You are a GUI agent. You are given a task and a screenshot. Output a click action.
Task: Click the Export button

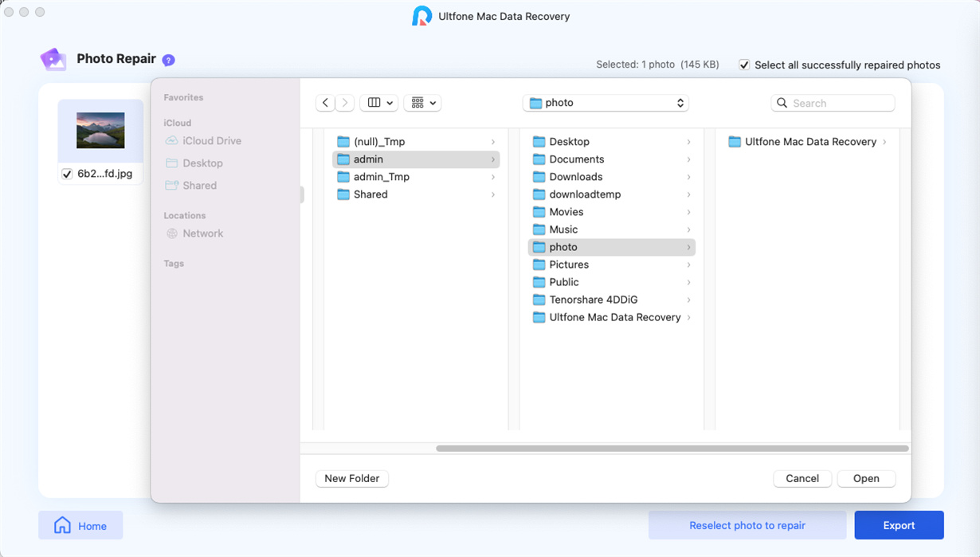[899, 525]
